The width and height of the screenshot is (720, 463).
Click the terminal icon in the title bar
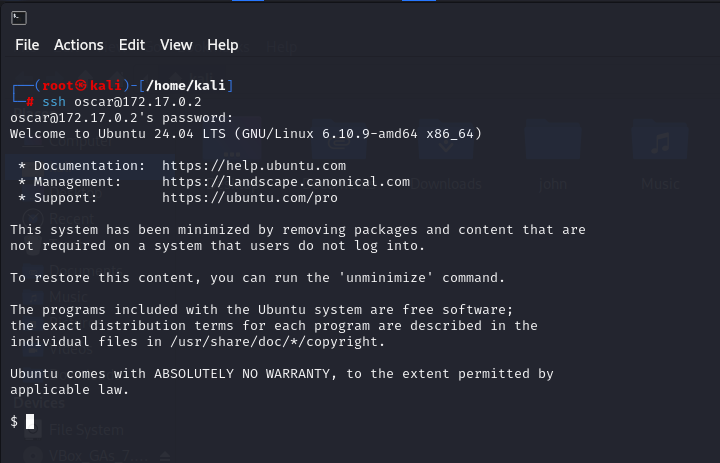coord(19,17)
